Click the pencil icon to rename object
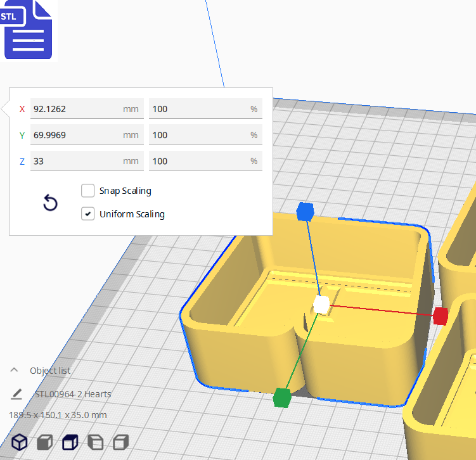This screenshot has width=476, height=460. [x=16, y=394]
